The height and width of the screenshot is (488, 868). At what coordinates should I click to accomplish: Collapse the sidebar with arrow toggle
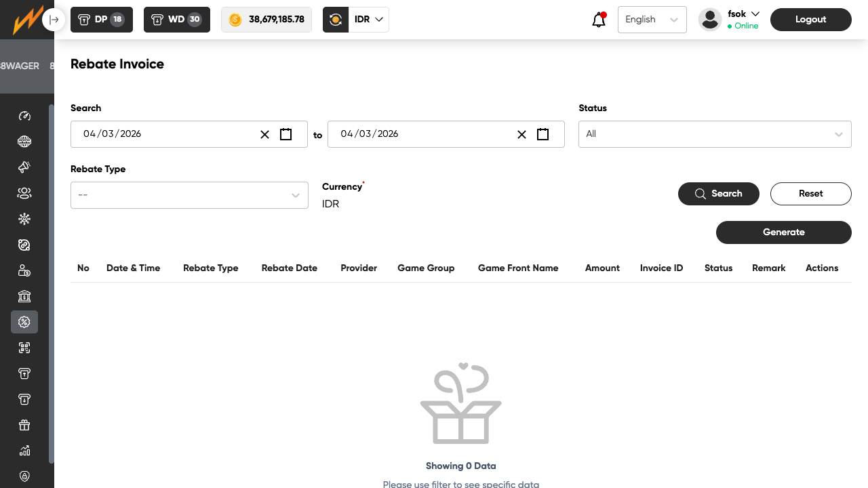(54, 20)
